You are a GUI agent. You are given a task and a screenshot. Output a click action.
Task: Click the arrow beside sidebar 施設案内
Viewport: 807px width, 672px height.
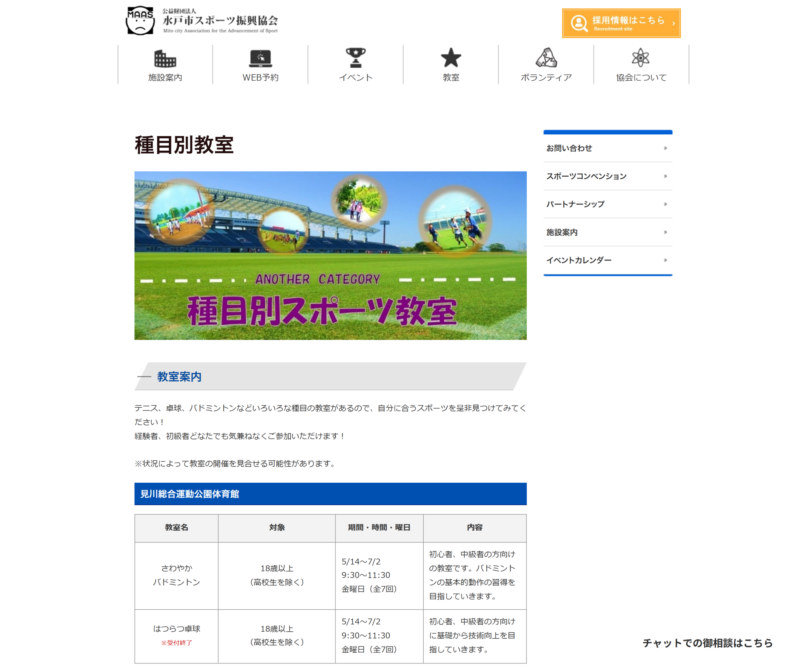click(665, 232)
